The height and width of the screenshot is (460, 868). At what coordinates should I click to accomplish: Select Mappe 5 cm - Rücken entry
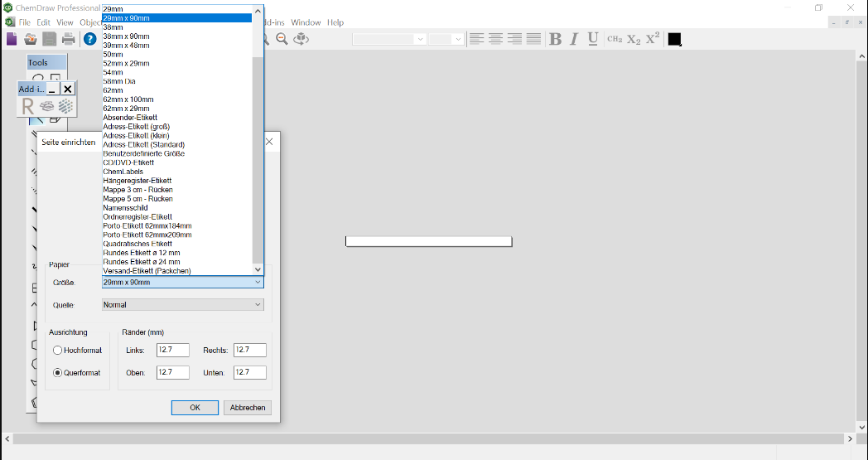(177, 199)
